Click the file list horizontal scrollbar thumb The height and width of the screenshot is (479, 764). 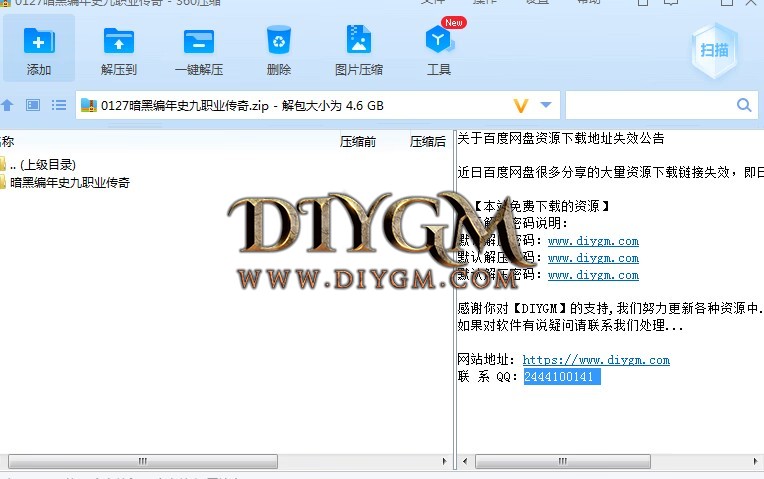pyautogui.click(x=143, y=461)
